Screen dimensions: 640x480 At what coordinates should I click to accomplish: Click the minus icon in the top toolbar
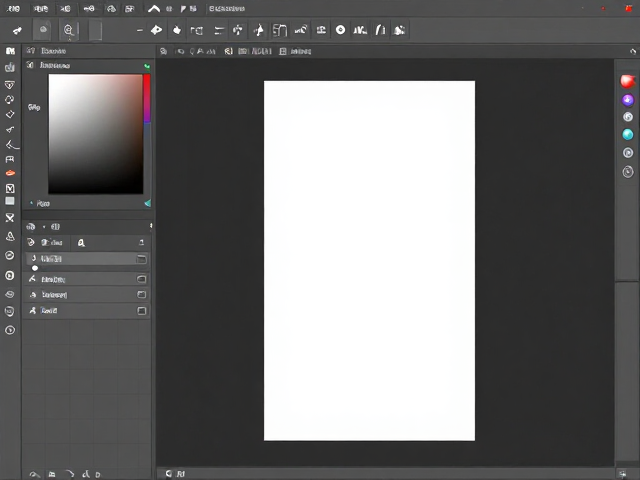140,30
